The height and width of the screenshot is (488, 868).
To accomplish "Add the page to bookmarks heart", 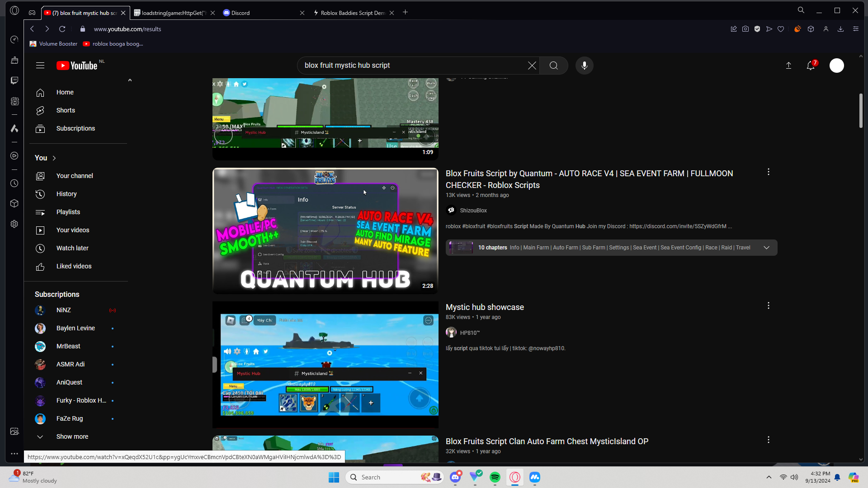I will coord(781,29).
